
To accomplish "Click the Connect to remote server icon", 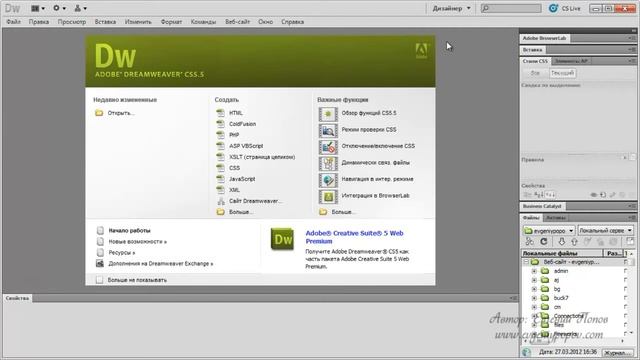I will tap(529, 242).
